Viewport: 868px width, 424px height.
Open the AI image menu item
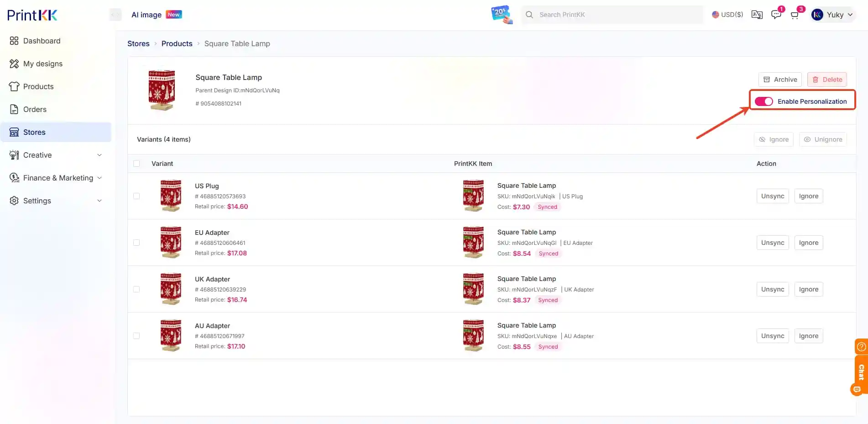146,14
